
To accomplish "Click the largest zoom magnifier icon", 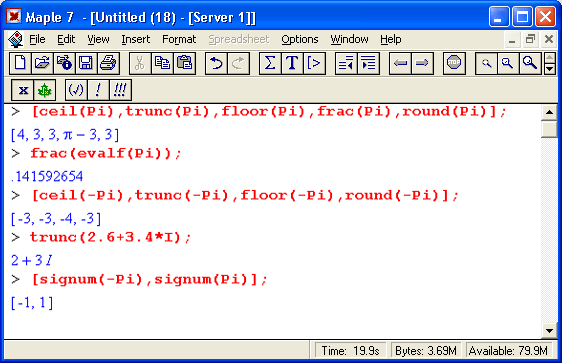I will click(530, 63).
